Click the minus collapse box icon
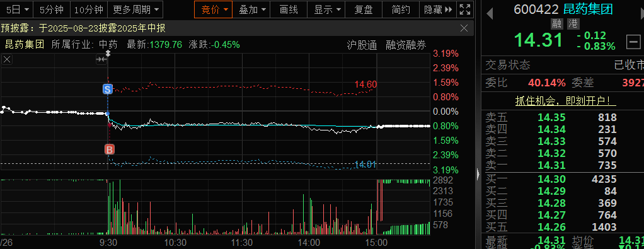This screenshot has width=644, height=249. click(x=634, y=41)
